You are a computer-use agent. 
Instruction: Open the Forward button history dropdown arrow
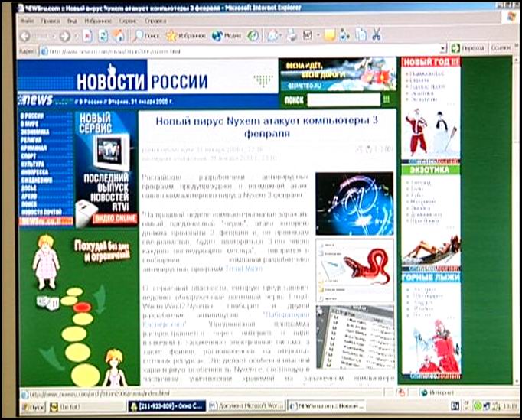(x=76, y=36)
